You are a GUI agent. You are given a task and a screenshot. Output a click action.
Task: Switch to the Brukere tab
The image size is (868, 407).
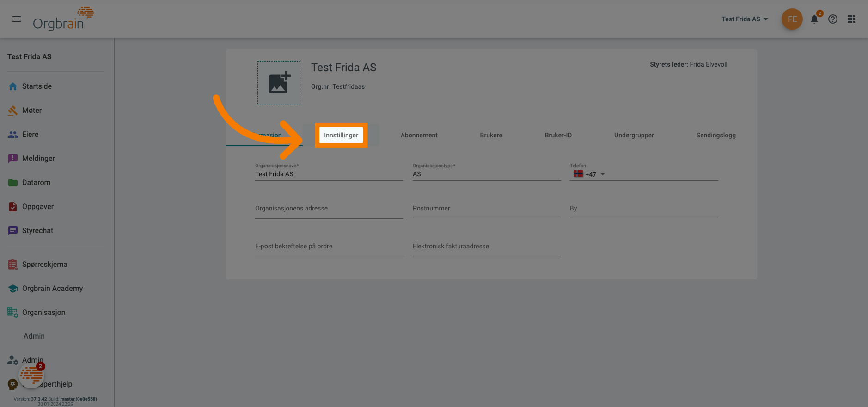coord(491,135)
